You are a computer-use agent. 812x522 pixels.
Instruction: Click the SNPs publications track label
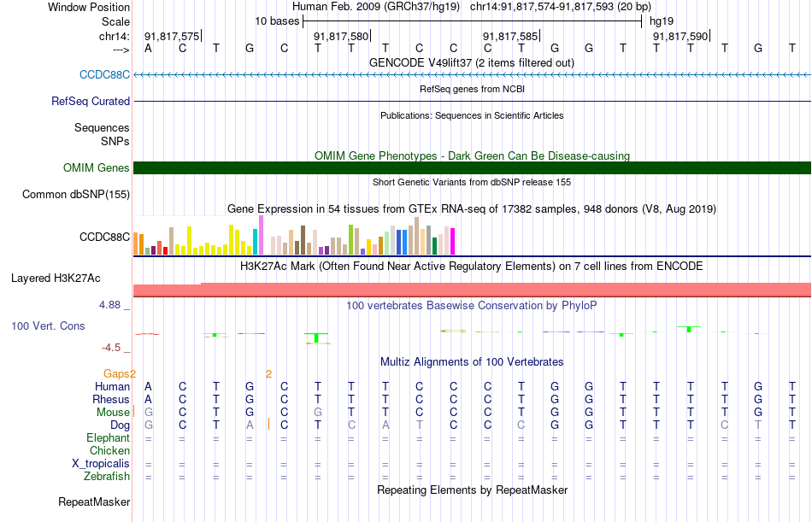tap(115, 141)
